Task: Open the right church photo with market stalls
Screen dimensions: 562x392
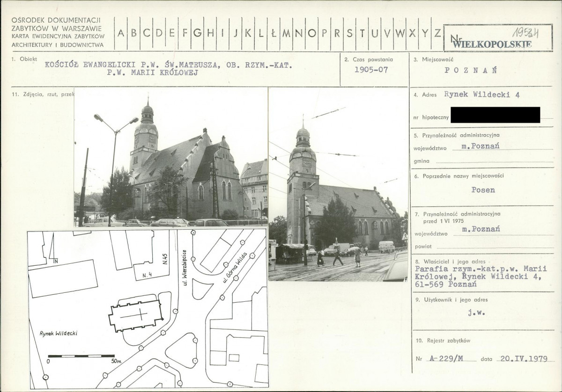Action: pos(338,184)
